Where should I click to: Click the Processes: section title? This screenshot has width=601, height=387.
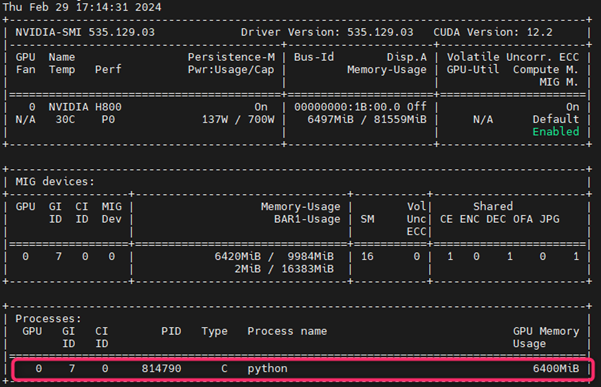click(x=48, y=319)
